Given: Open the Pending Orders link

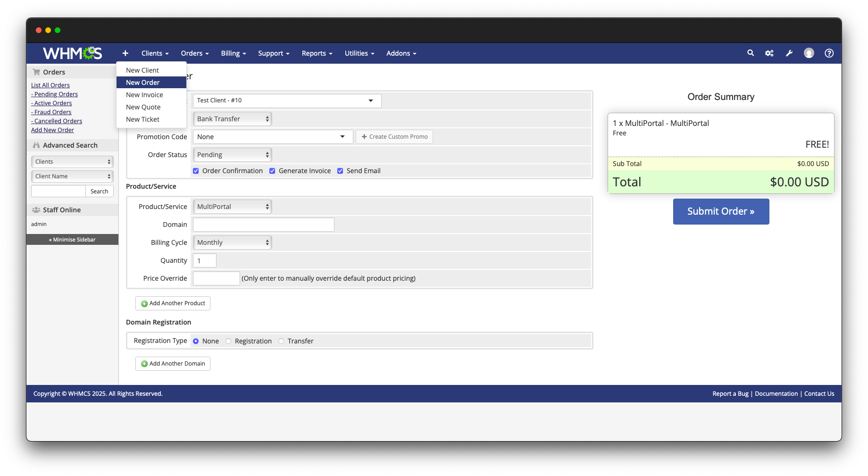Looking at the screenshot, I should tap(55, 94).
